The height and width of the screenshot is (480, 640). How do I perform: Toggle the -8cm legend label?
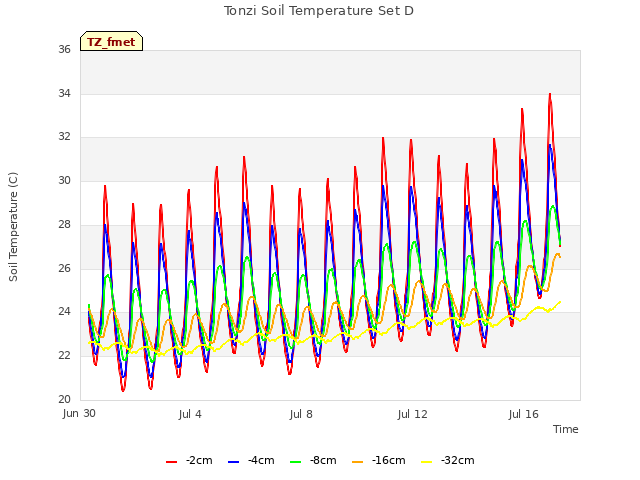click(x=323, y=461)
